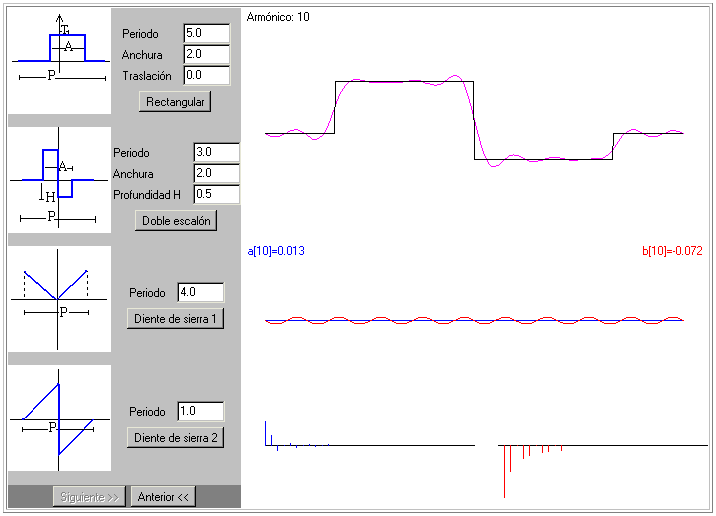Image resolution: width=716 pixels, height=516 pixels.
Task: Click the Diente de sierra 2 button
Action: (175, 438)
